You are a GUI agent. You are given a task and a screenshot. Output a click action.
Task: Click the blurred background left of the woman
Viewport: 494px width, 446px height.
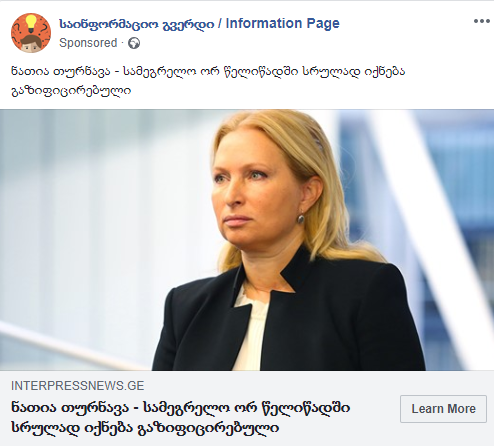tap(100, 217)
